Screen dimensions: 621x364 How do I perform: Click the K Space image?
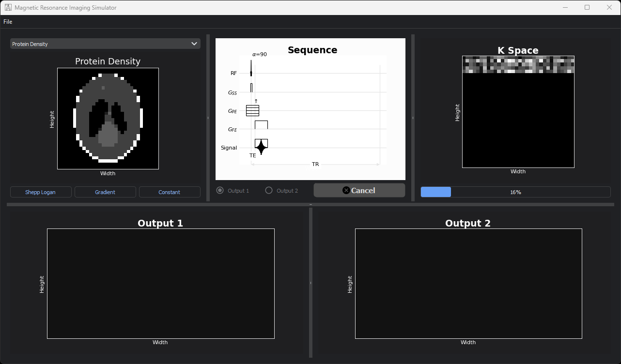[x=518, y=112]
